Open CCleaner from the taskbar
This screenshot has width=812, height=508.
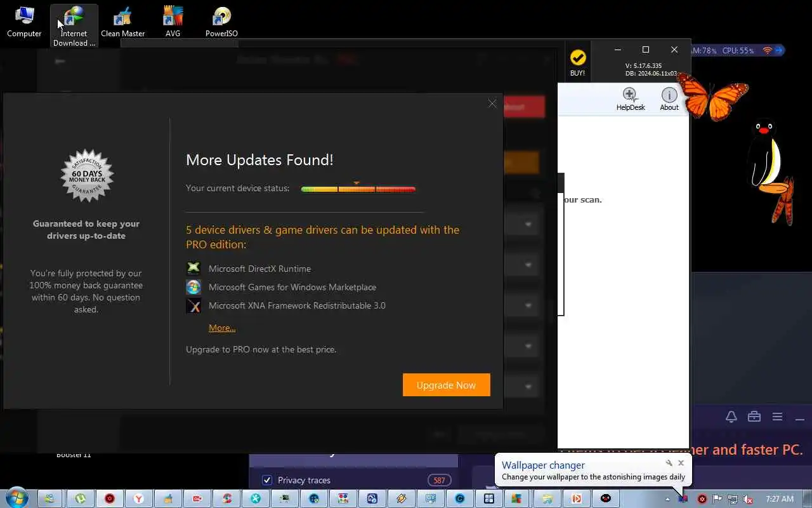coord(225,498)
